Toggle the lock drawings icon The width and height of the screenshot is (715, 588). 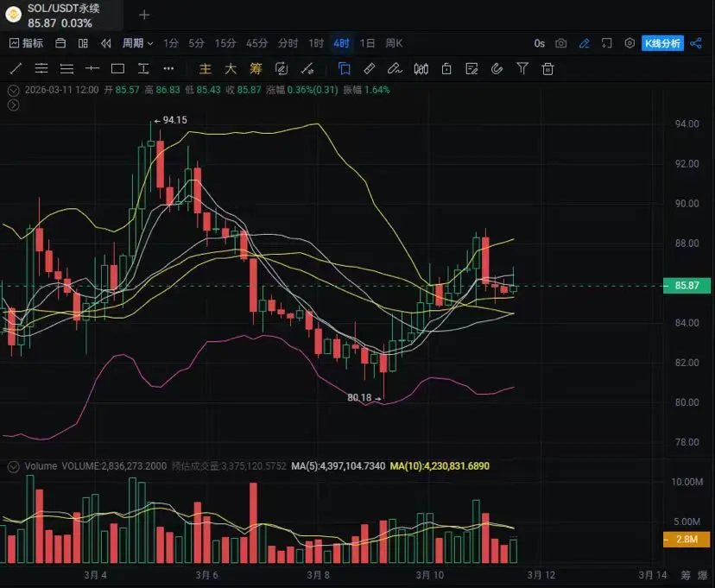tap(446, 69)
